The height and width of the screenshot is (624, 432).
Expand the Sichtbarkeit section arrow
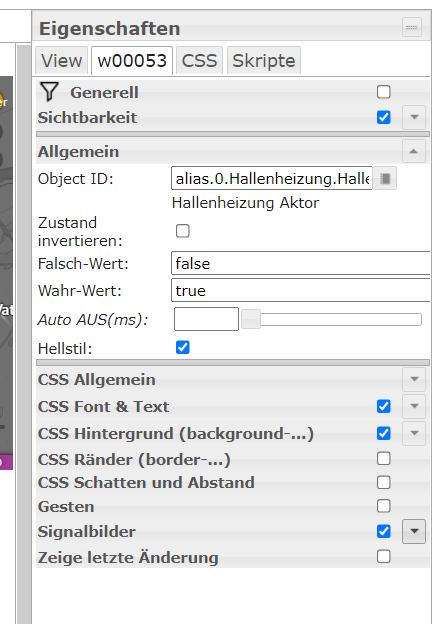414,117
